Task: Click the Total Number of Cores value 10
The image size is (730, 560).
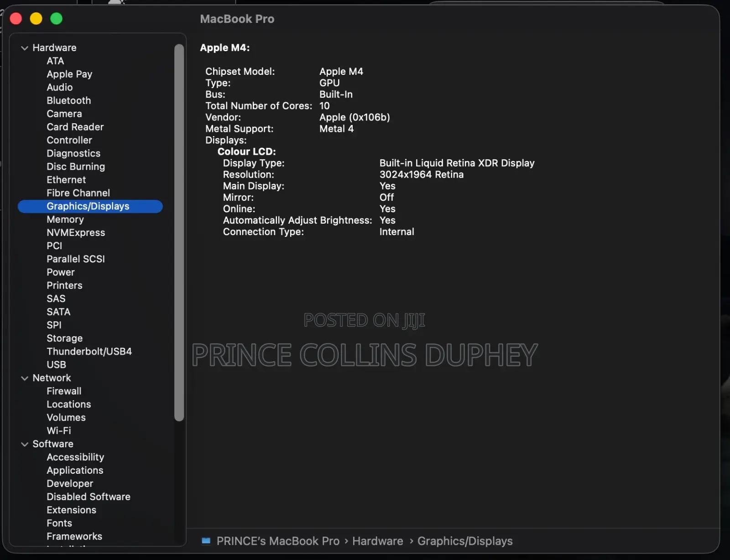Action: (324, 106)
